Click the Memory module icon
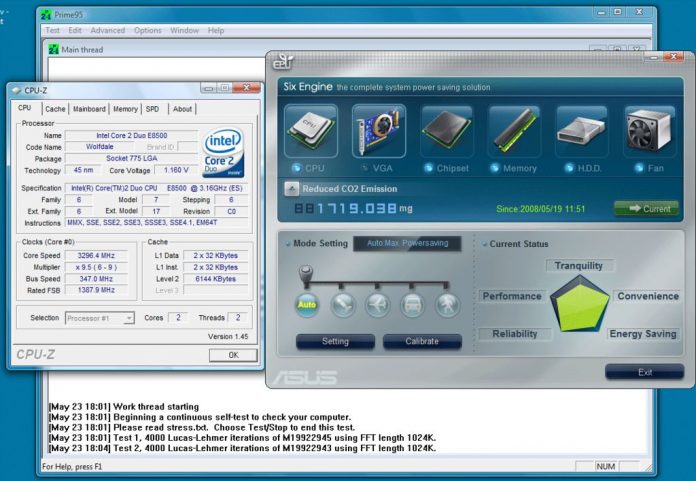 (x=514, y=131)
